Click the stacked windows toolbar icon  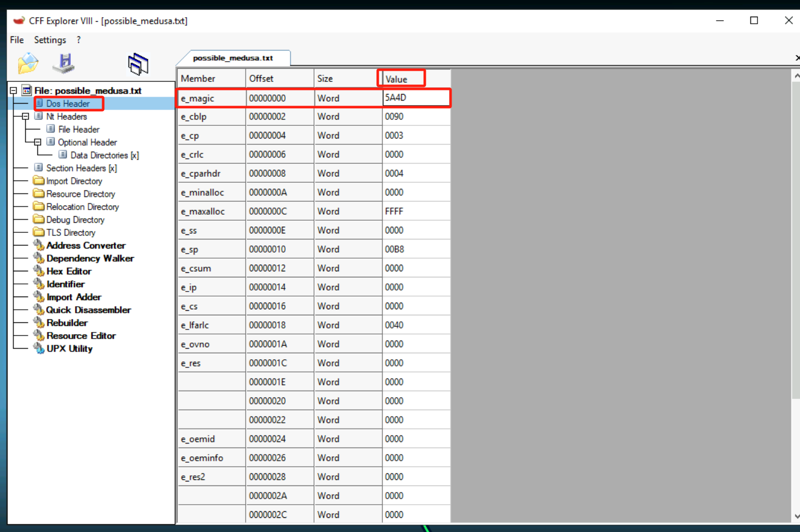click(138, 64)
